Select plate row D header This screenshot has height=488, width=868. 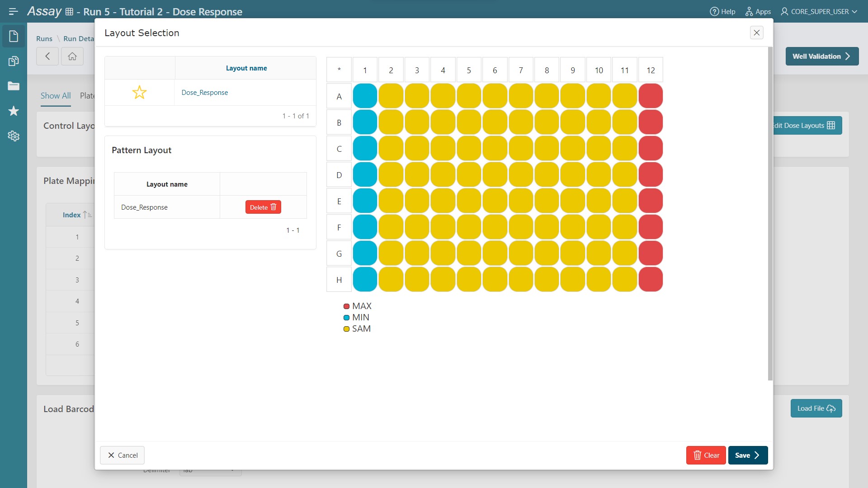(x=339, y=175)
